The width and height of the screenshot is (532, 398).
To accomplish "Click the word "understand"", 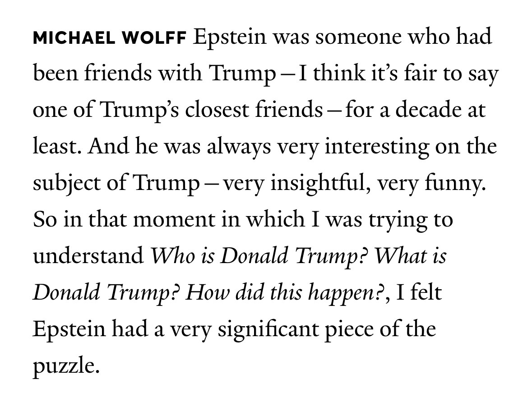I will point(88,256).
